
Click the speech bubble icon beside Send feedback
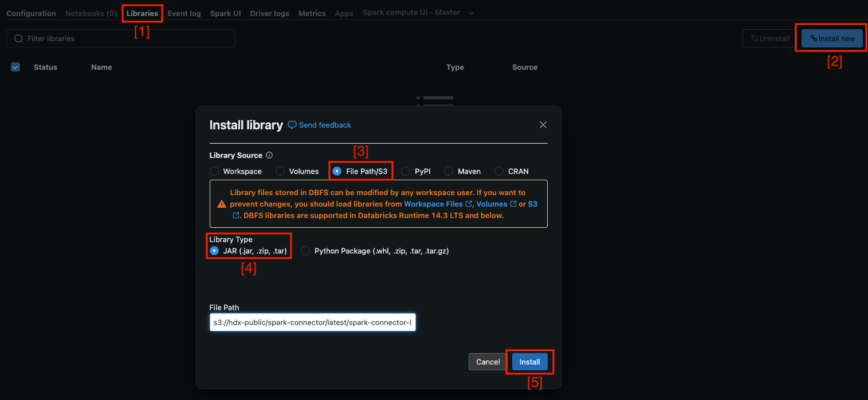point(292,125)
